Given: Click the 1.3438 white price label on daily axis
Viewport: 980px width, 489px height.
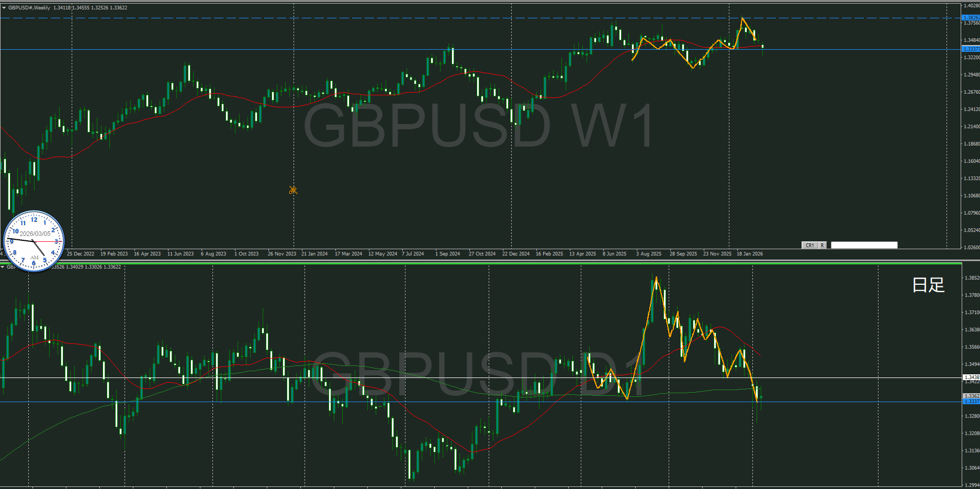Looking at the screenshot, I should (x=971, y=377).
